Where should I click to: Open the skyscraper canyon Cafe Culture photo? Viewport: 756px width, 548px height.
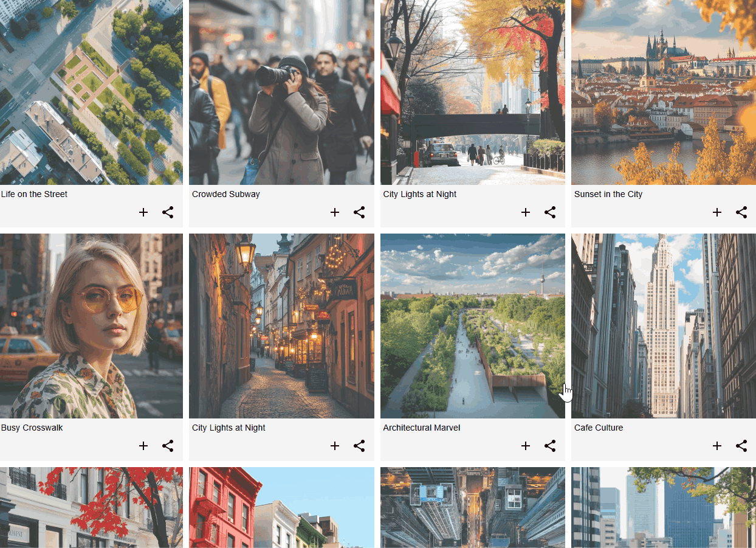coord(664,326)
